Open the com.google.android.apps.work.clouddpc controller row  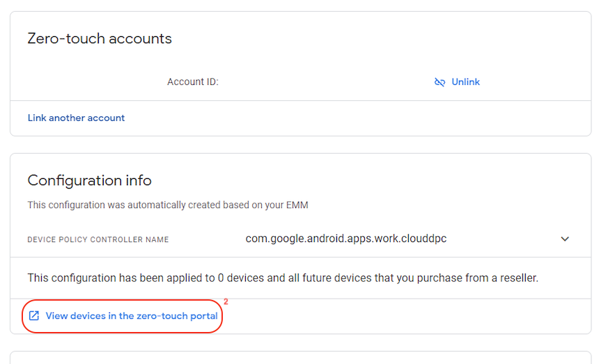point(345,239)
